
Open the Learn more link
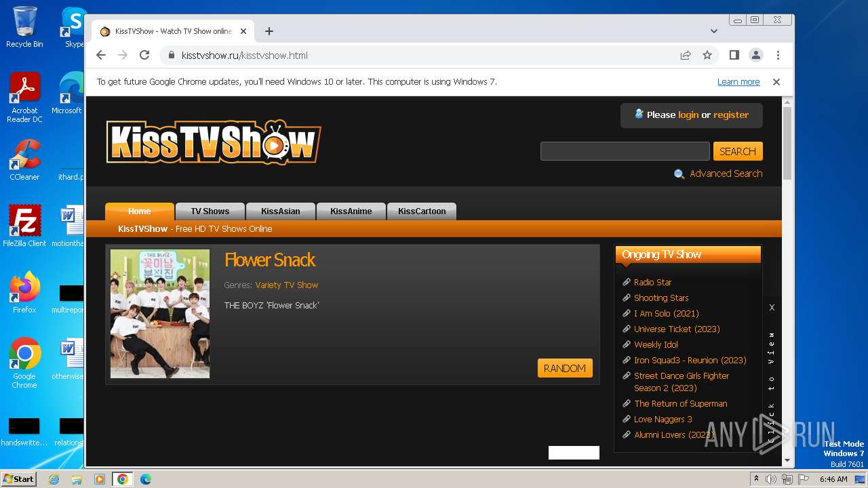(x=738, y=81)
